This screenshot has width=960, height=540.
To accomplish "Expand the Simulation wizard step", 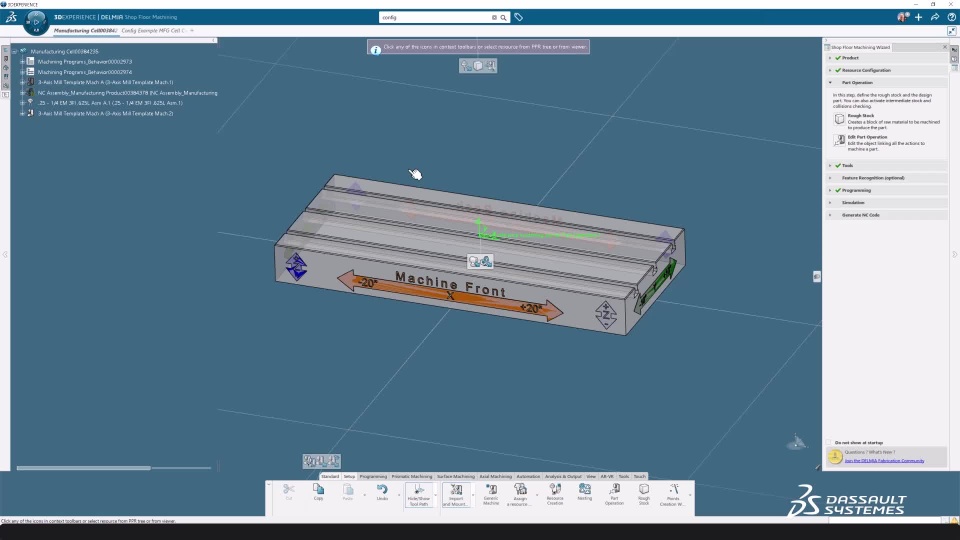I will 830,202.
